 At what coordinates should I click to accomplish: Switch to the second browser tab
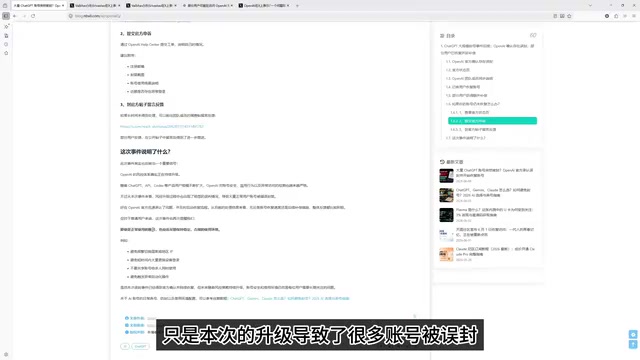click(x=95, y=6)
